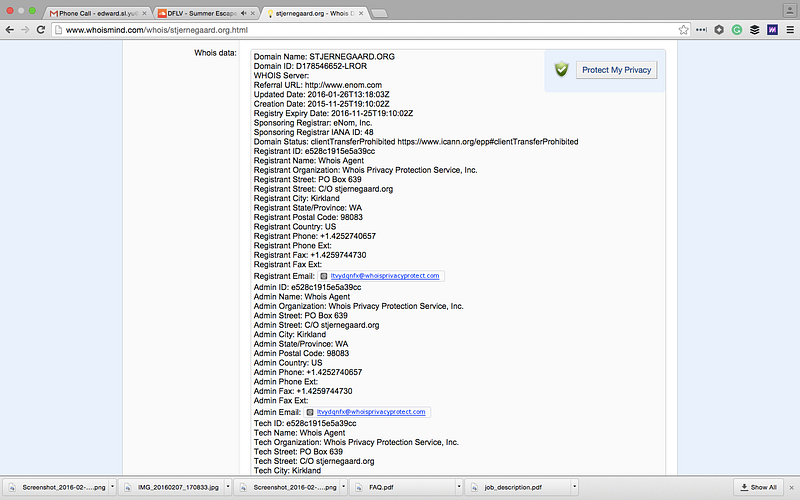Open the dark blue M extension icon
The image size is (800, 500).
coord(772,30)
